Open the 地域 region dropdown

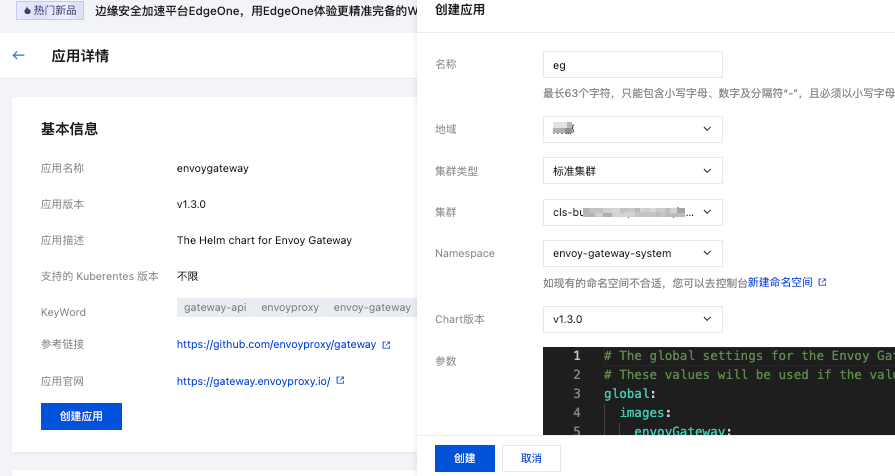(632, 130)
